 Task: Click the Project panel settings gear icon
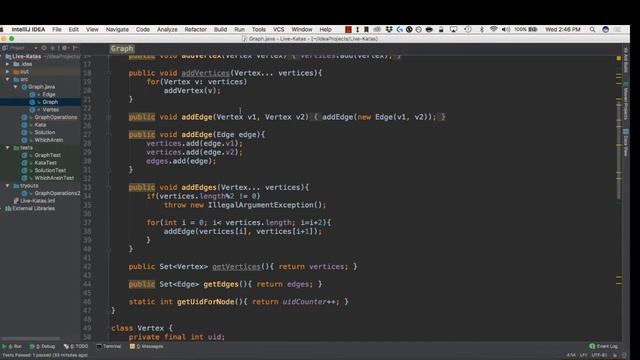click(64, 48)
